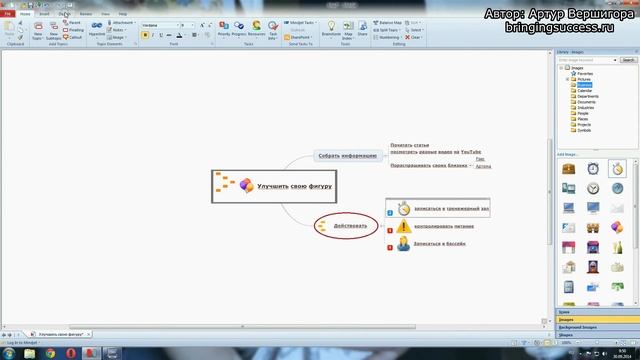This screenshot has height=360, width=640.
Task: Open the Background Images pane
Action: click(597, 327)
